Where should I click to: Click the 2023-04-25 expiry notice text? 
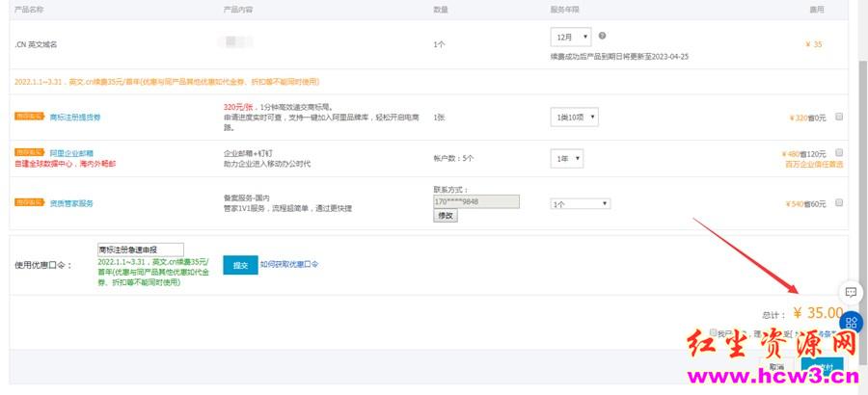(619, 57)
